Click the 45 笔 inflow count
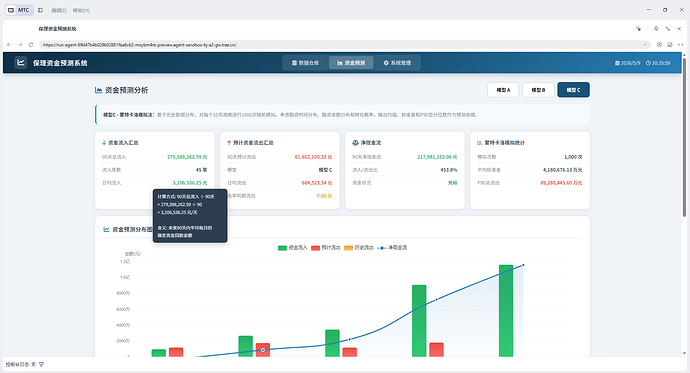Image resolution: width=690 pixels, height=373 pixels. click(x=202, y=170)
